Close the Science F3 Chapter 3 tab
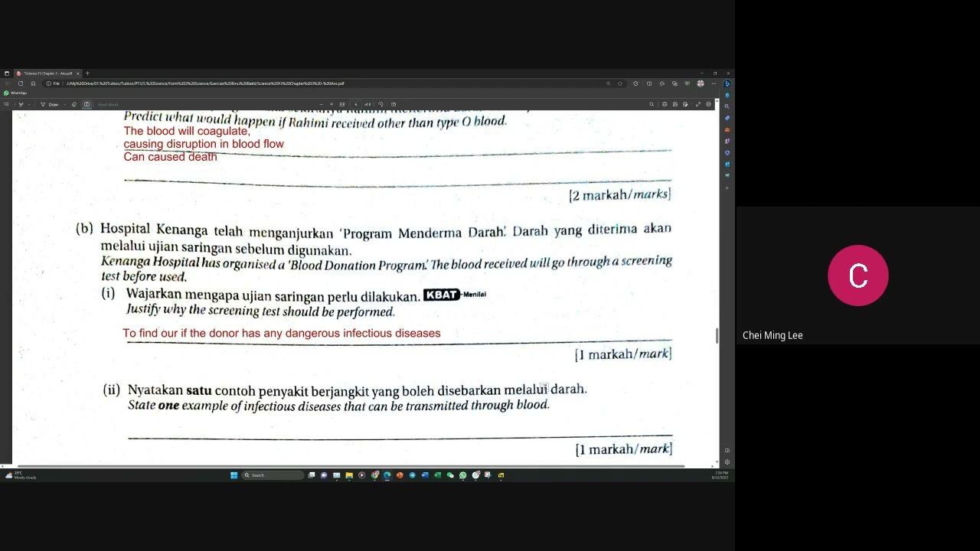The height and width of the screenshot is (551, 980). pos(77,73)
